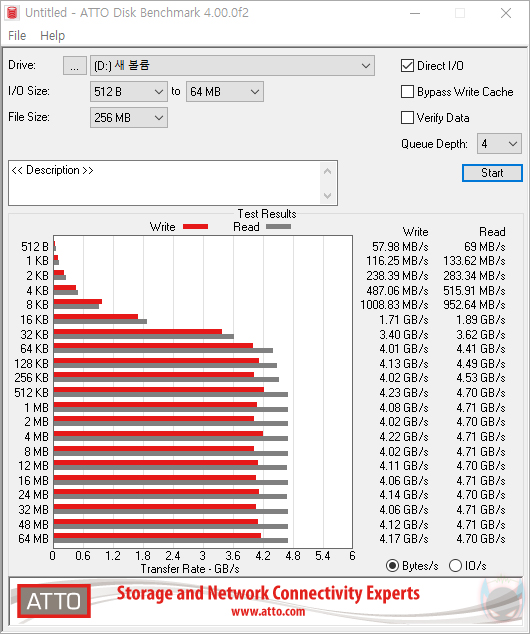
Task: Click the 12 MB row label
Action: tap(34, 466)
